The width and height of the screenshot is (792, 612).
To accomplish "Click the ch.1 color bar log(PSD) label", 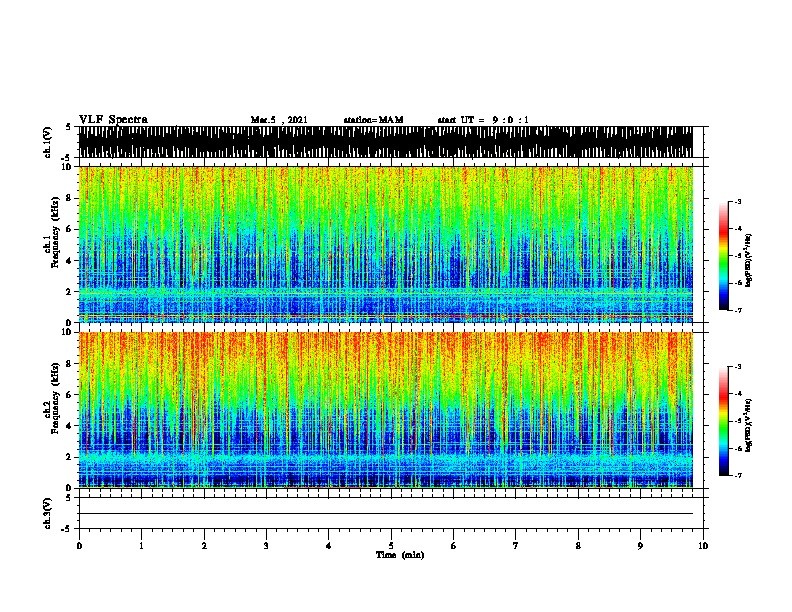I will pos(748,260).
